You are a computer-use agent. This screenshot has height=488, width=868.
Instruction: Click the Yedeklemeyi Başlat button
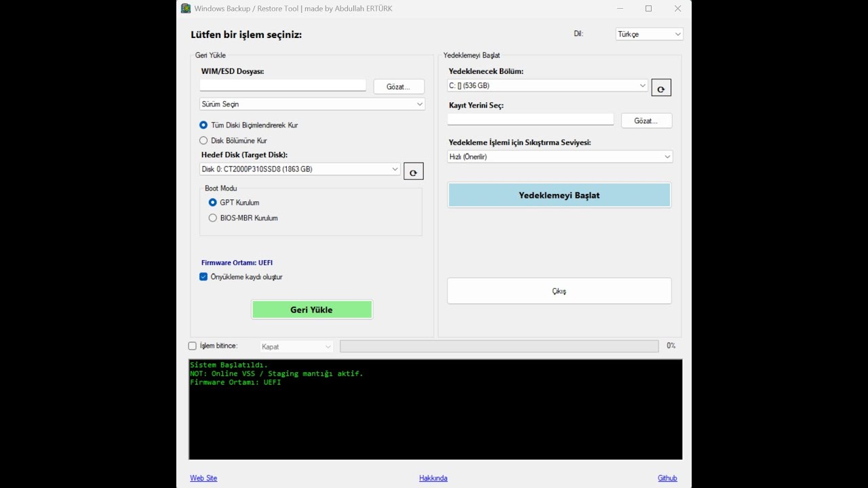[x=559, y=195]
